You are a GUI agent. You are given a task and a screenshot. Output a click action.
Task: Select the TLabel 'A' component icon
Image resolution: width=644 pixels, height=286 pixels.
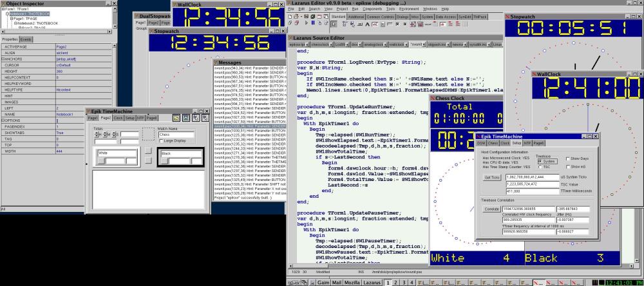pos(367,24)
